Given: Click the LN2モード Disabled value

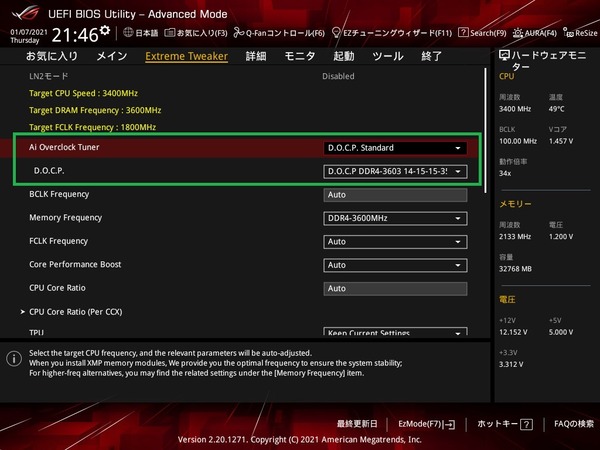Looking at the screenshot, I should (x=338, y=76).
